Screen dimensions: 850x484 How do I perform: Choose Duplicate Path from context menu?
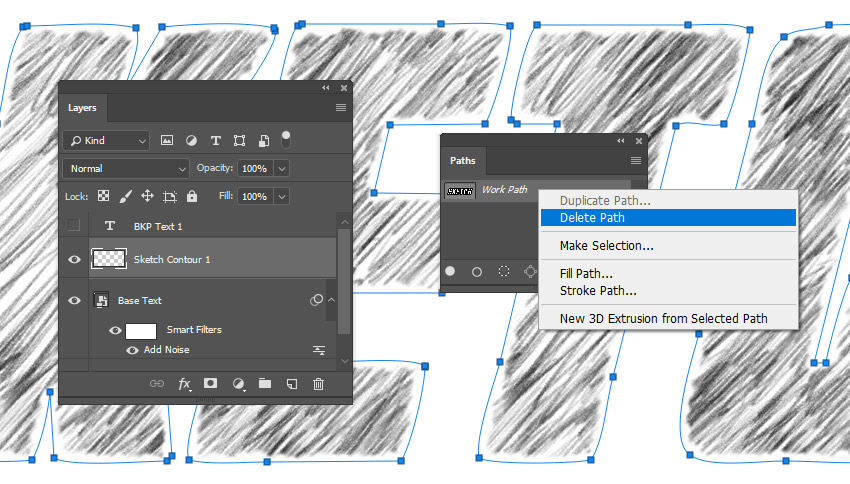click(668, 201)
